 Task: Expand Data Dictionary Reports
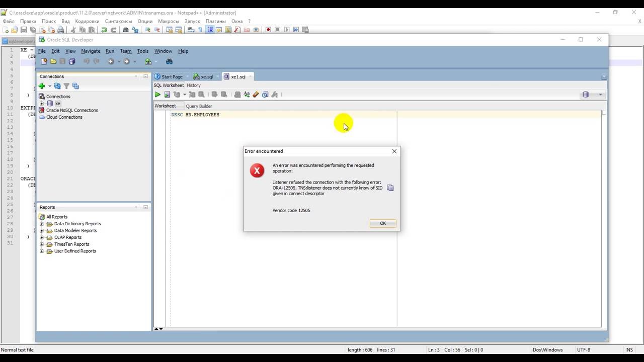click(42, 224)
